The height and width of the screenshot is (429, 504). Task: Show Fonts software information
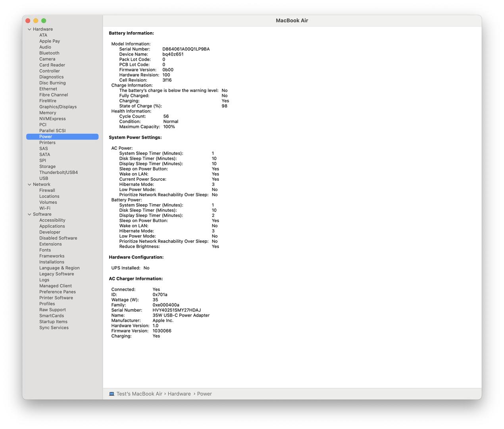[45, 250]
